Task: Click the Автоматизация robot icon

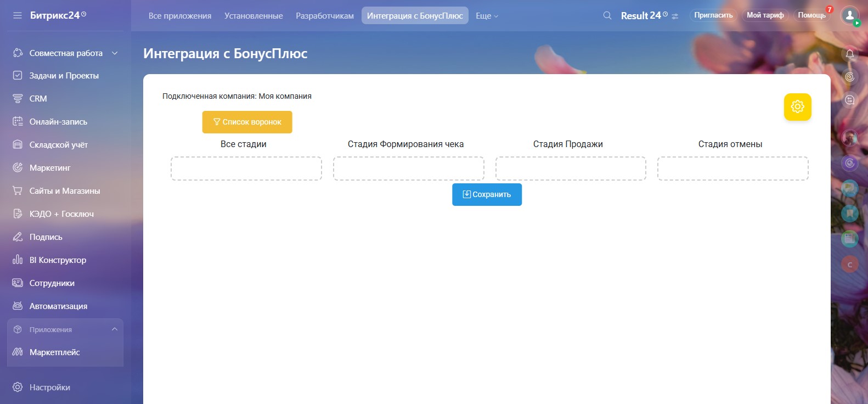Action: [18, 306]
